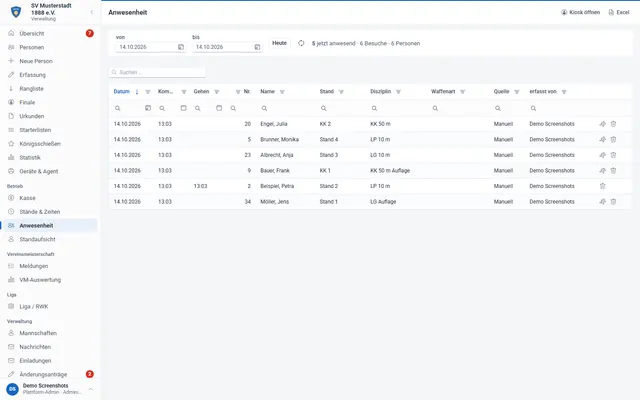Click the Suchen search field
The image size is (640, 400).
[x=157, y=72]
